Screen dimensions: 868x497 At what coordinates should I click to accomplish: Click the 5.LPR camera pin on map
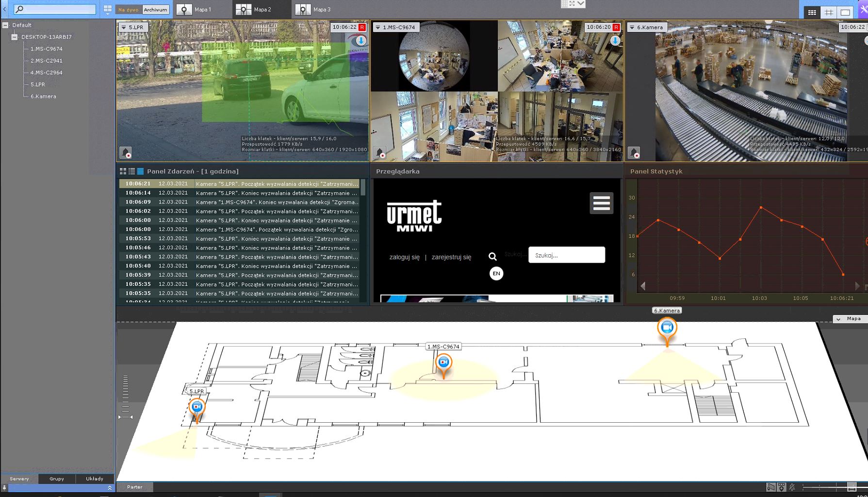197,407
